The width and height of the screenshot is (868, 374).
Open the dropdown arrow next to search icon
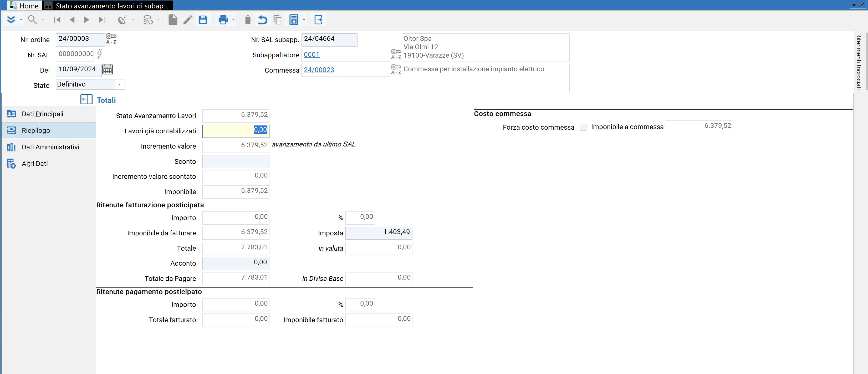(43, 20)
